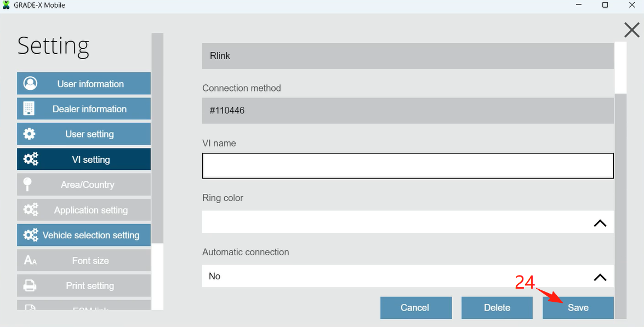Image resolution: width=644 pixels, height=327 pixels.
Task: Select the User setting menu item
Action: coord(84,134)
